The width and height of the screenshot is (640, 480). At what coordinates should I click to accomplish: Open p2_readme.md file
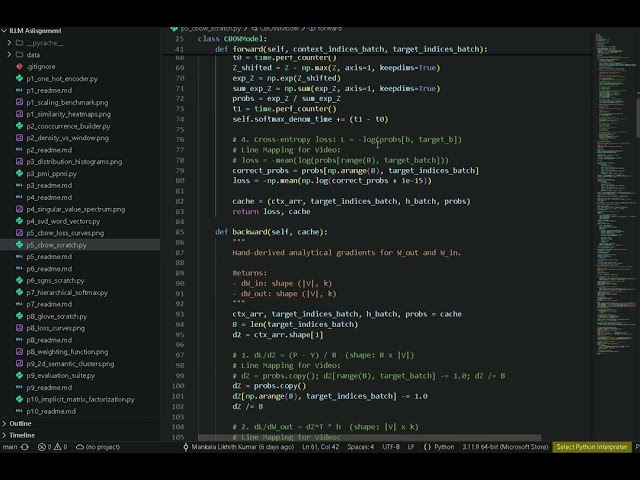[49, 150]
